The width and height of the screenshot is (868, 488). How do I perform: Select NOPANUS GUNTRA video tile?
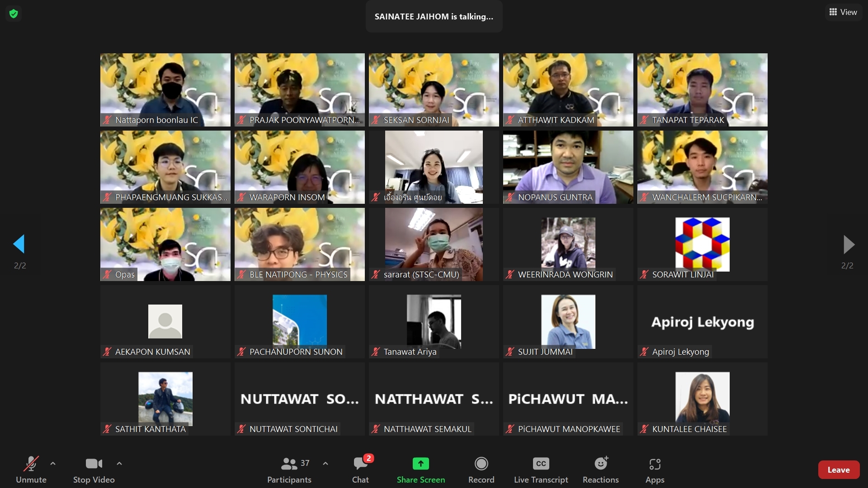[568, 167]
